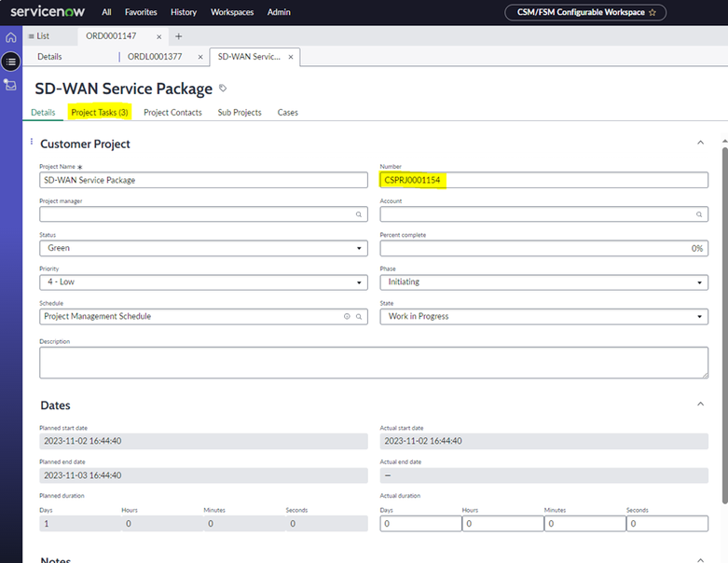
Task: Click the Actual duration Minutes field
Action: (585, 524)
